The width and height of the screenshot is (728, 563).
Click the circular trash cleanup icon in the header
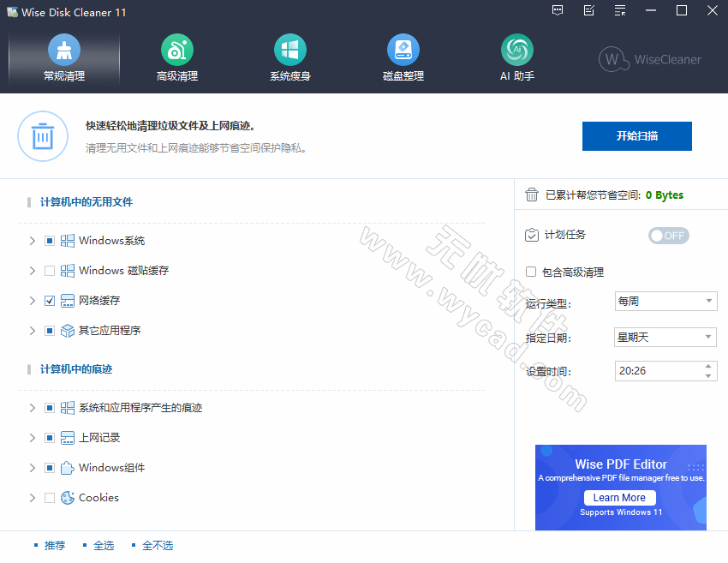[43, 136]
